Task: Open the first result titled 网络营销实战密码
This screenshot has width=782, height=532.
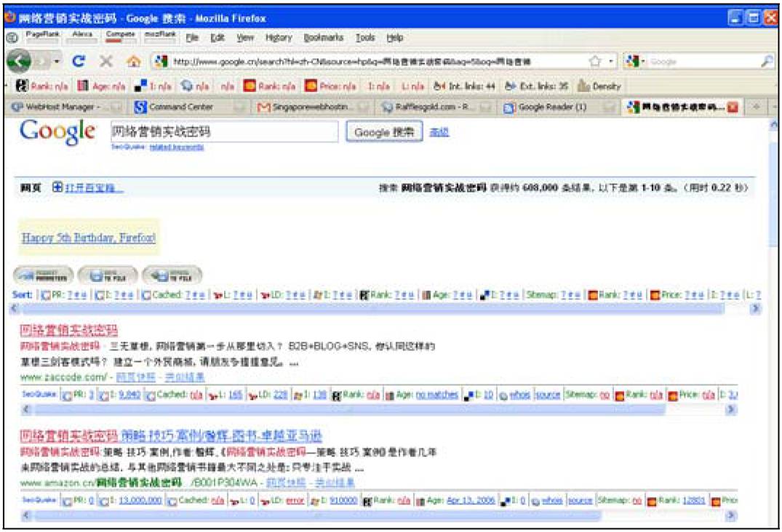Action: [69, 330]
